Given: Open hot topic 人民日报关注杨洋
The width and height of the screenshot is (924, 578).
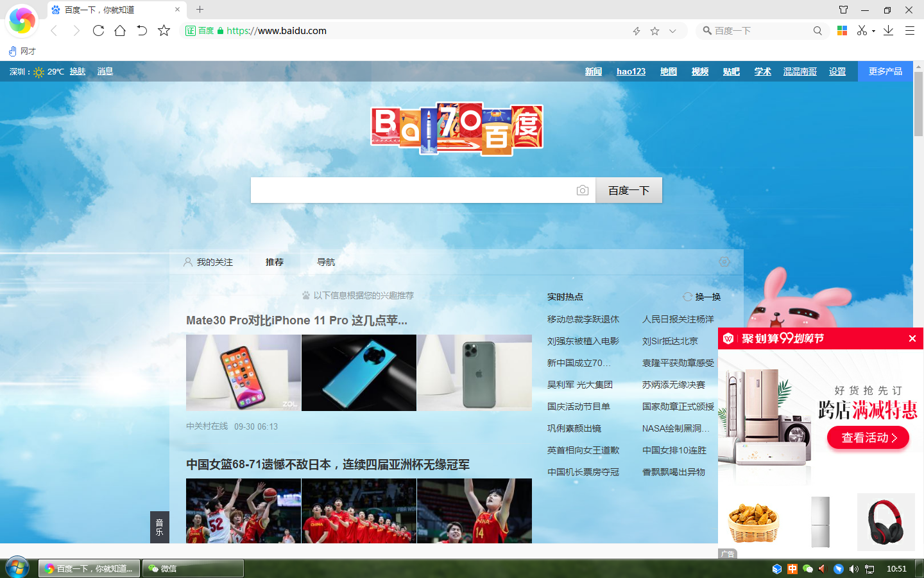Looking at the screenshot, I should point(678,319).
